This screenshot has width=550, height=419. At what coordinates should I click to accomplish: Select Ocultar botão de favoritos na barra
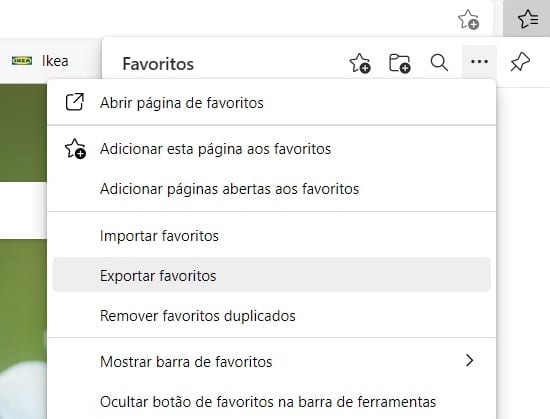tap(271, 402)
